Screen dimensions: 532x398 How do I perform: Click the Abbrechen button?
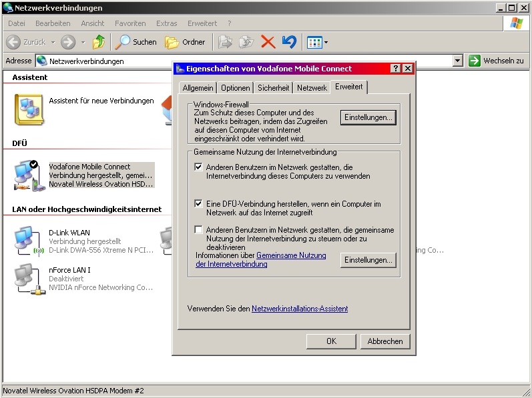[x=385, y=341]
